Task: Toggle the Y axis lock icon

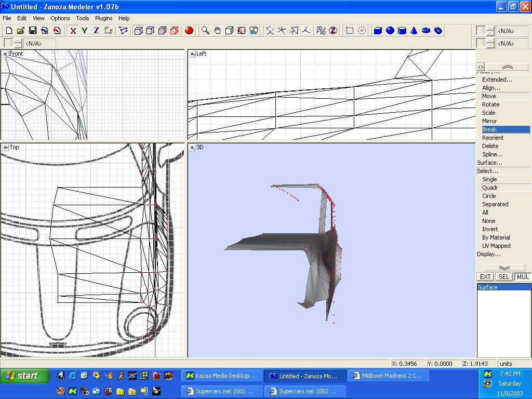Action: pos(84,31)
